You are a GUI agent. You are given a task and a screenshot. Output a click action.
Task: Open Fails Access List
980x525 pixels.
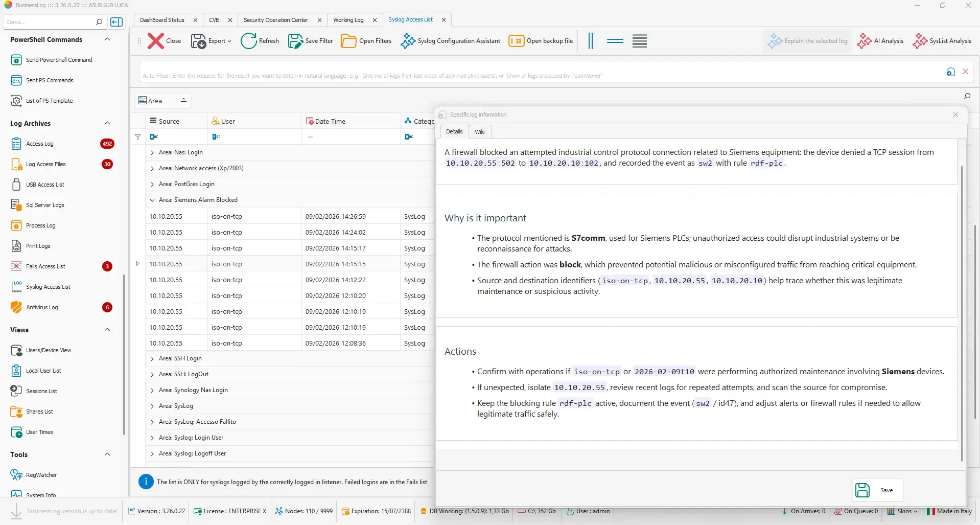38,266
